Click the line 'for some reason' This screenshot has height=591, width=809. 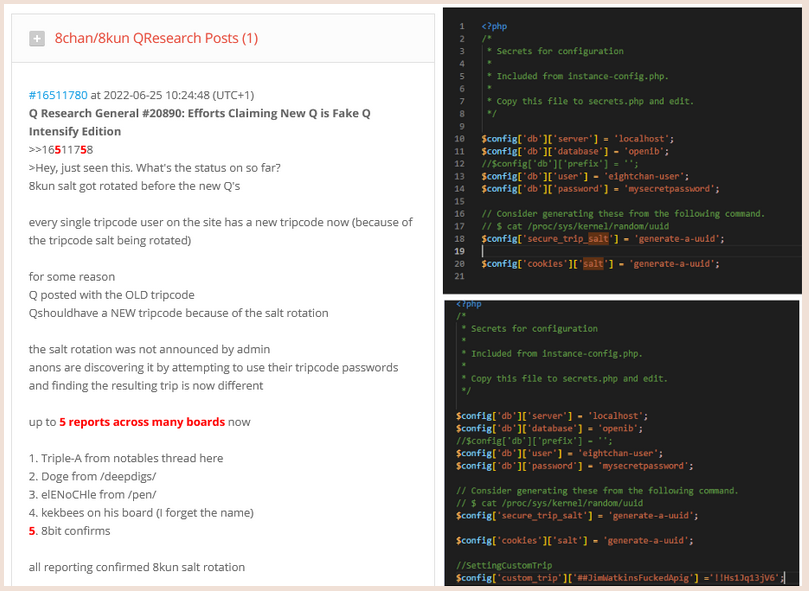[72, 277]
